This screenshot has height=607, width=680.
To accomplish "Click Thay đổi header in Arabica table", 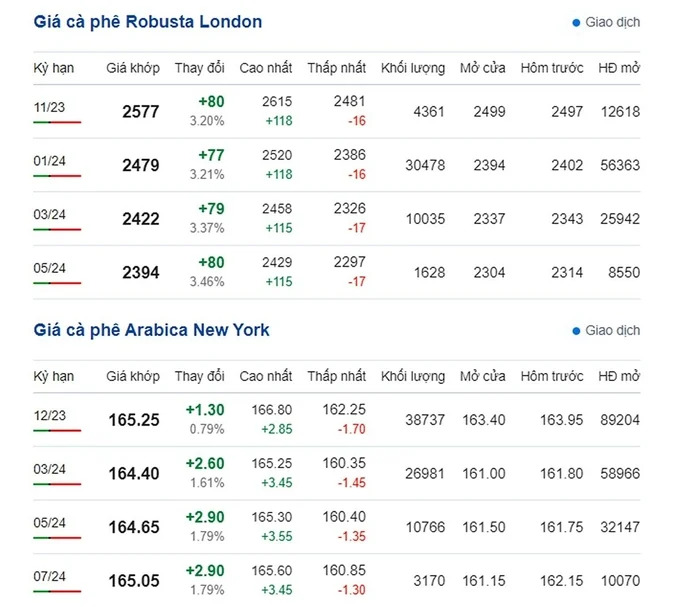I will [201, 376].
